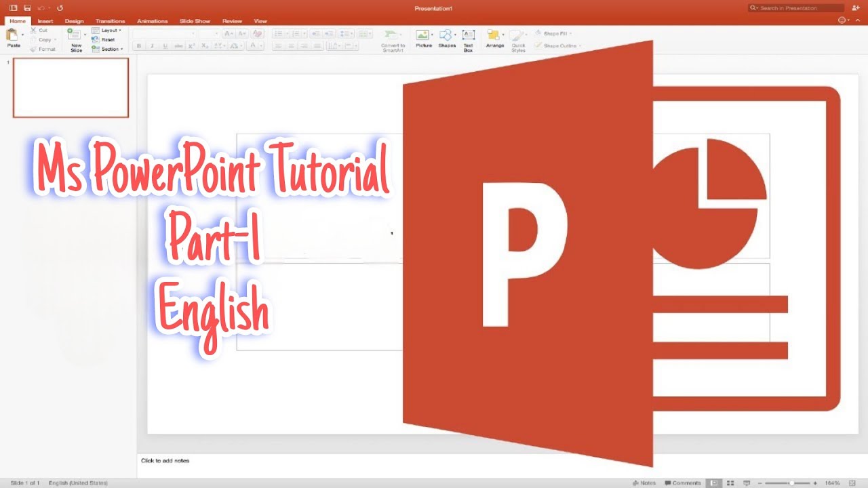Click Reset slide button
The image size is (868, 488).
[x=104, y=39]
